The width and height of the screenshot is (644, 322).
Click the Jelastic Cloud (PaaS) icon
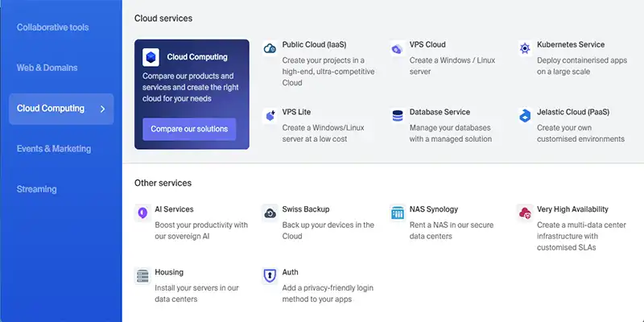point(524,116)
